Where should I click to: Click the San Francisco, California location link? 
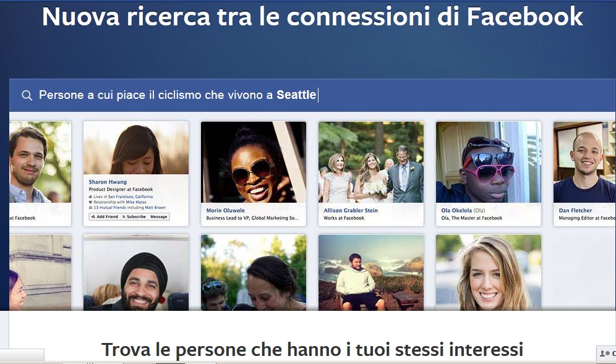tap(130, 197)
